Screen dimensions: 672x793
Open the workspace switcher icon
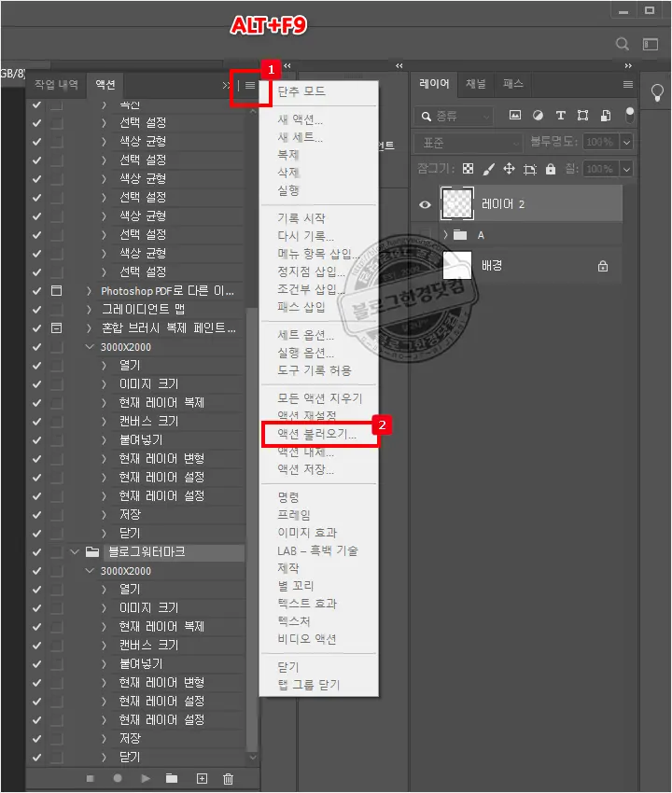tap(651, 44)
